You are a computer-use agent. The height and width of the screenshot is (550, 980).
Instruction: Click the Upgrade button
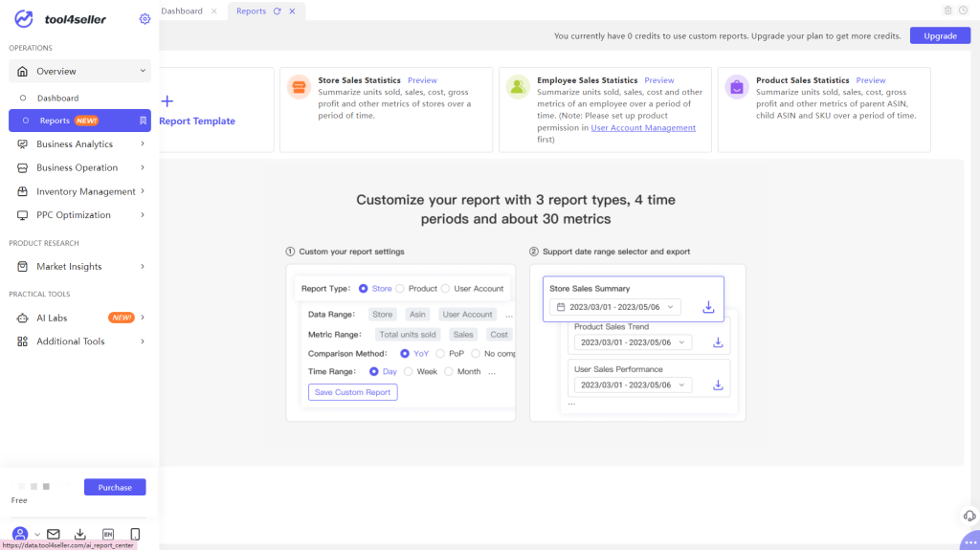[940, 35]
